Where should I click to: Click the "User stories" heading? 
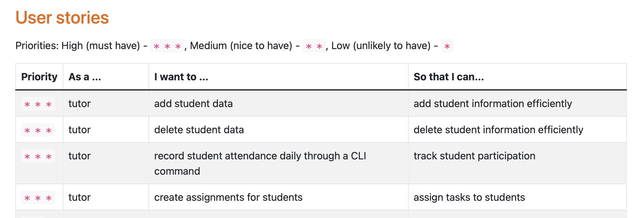tap(62, 18)
